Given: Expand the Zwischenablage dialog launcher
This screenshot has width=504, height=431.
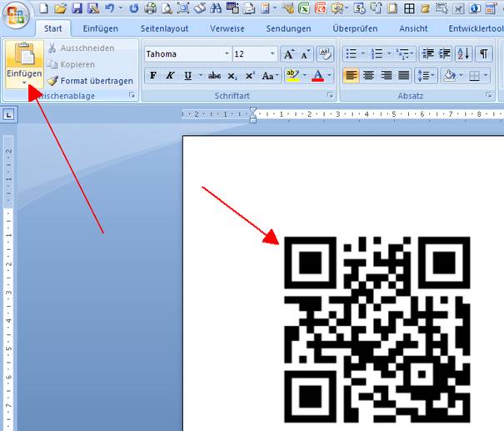Looking at the screenshot, I should [132, 95].
